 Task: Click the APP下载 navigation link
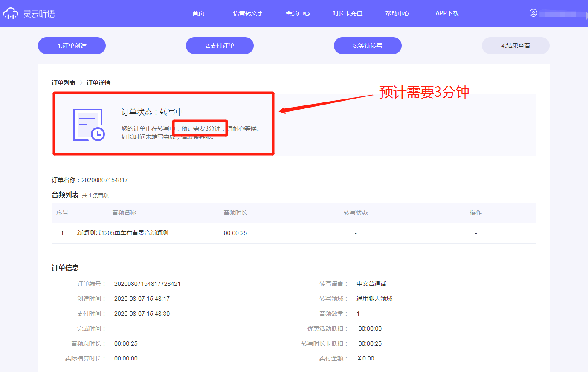(x=447, y=13)
